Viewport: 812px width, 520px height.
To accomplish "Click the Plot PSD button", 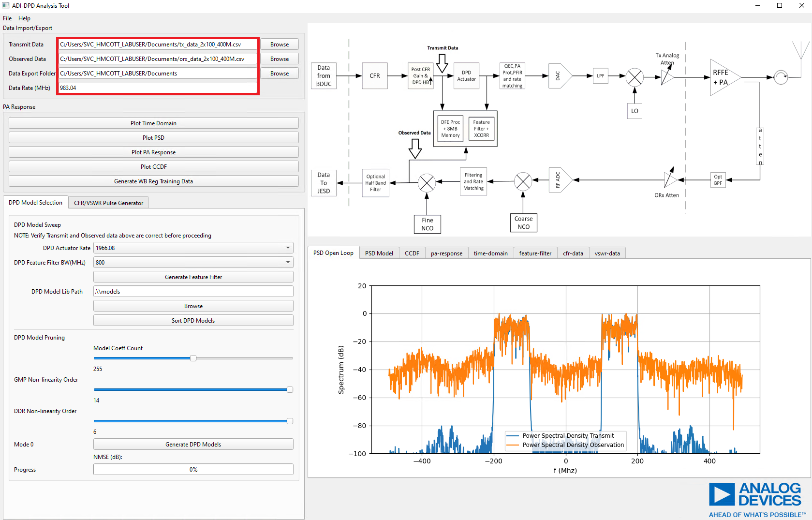I will [x=153, y=137].
